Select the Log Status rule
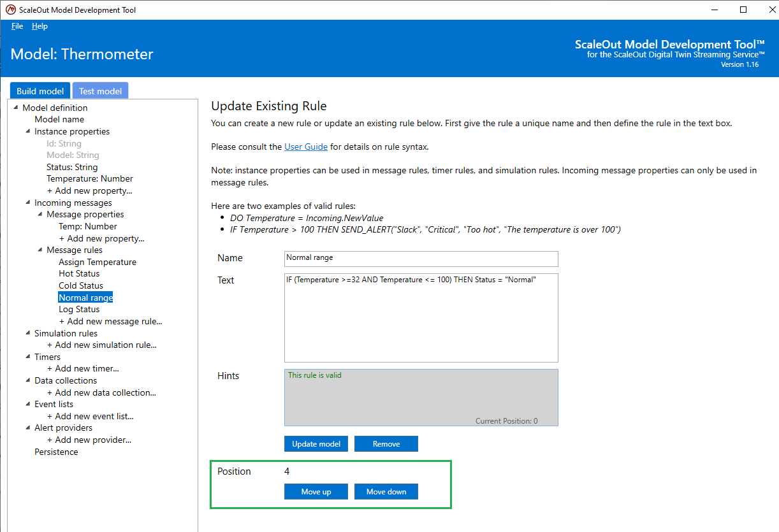Screen dimensions: 779x532 (x=79, y=309)
